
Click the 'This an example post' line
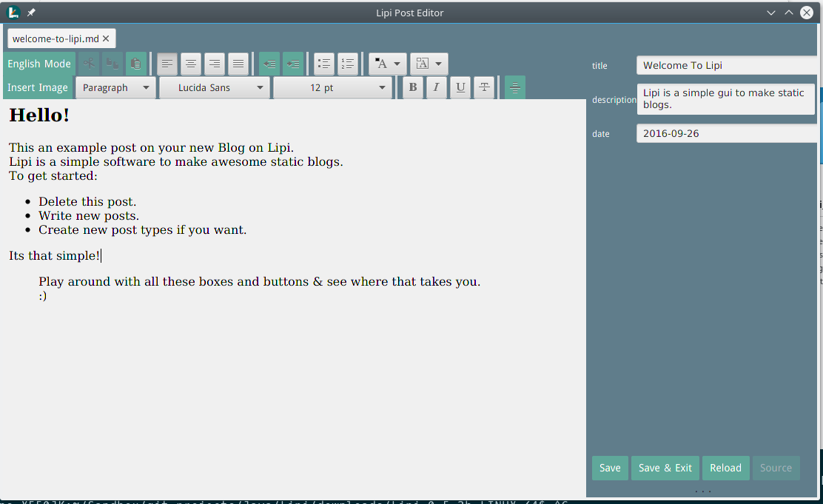[x=151, y=147]
